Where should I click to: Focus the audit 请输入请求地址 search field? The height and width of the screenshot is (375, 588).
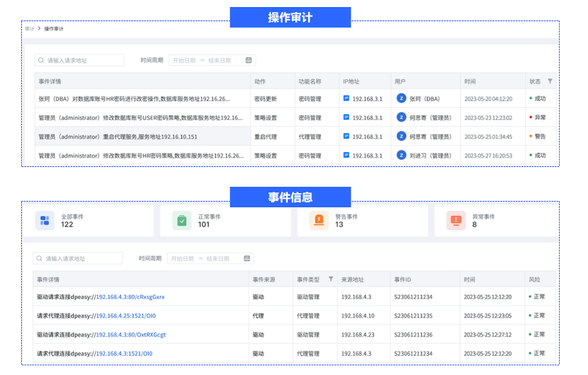79,60
